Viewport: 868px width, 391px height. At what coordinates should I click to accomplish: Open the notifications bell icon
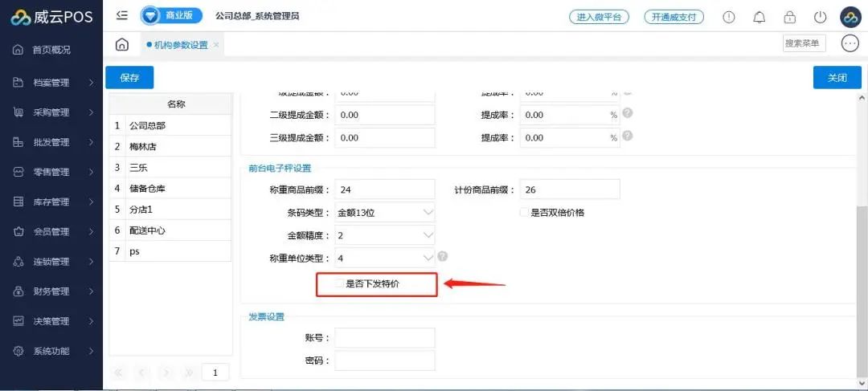(x=759, y=17)
